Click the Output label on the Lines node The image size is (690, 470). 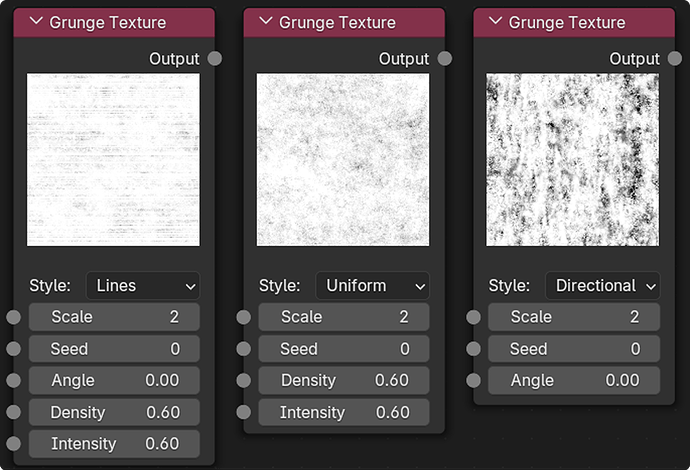click(x=174, y=59)
